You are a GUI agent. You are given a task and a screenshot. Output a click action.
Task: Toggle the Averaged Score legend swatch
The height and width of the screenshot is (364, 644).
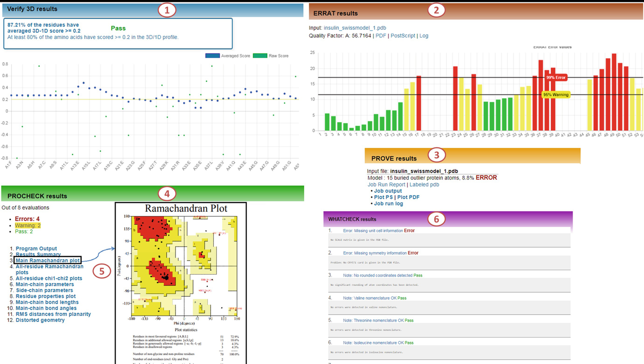(212, 55)
